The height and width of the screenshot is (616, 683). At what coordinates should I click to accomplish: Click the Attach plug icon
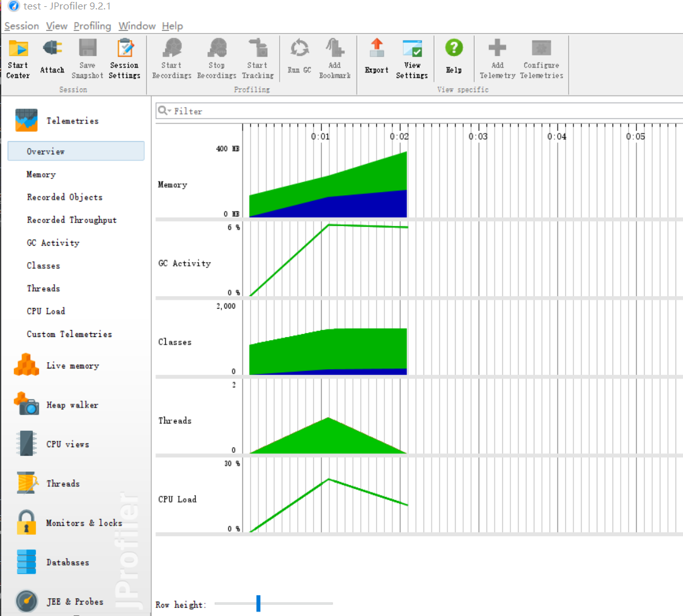pyautogui.click(x=52, y=48)
